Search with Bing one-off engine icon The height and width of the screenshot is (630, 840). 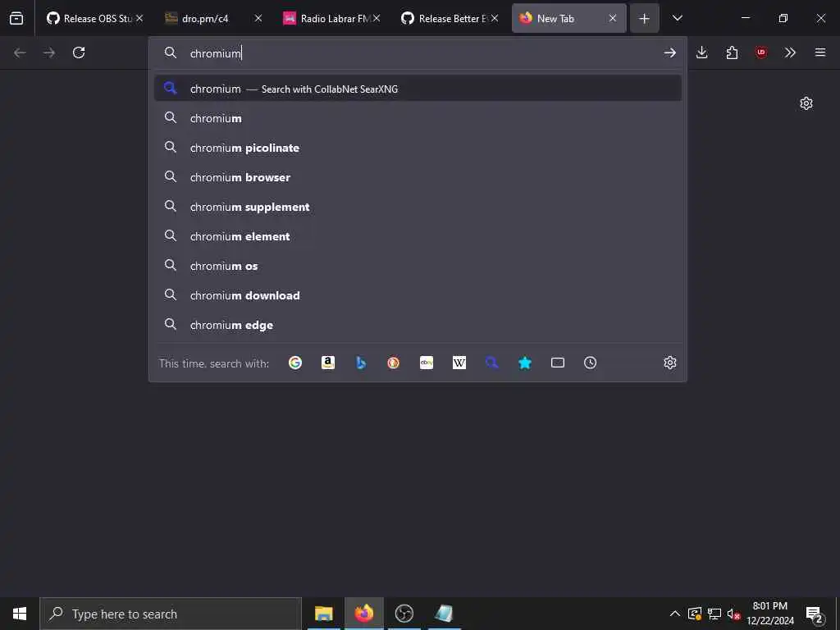click(x=361, y=363)
